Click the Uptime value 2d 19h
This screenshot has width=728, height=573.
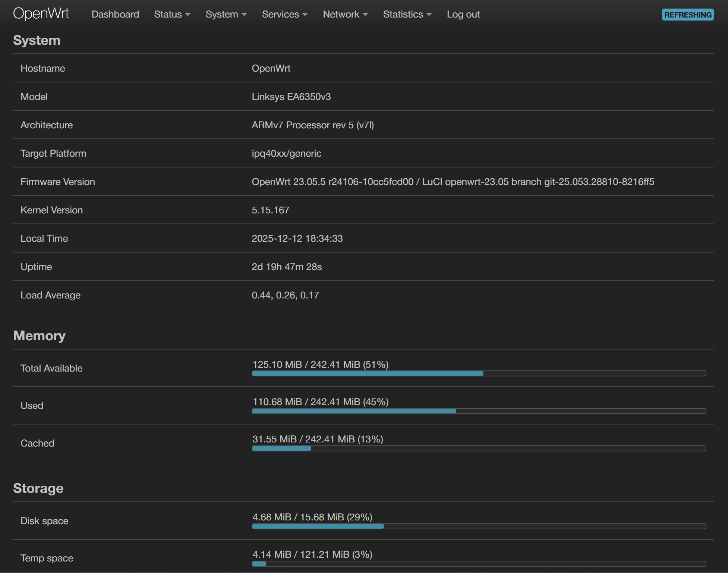pyautogui.click(x=286, y=267)
